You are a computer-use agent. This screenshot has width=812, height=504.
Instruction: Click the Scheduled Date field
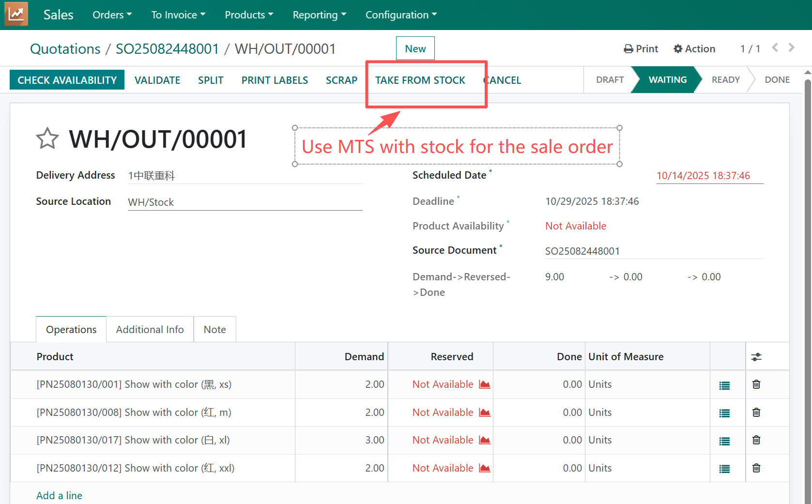(709, 176)
